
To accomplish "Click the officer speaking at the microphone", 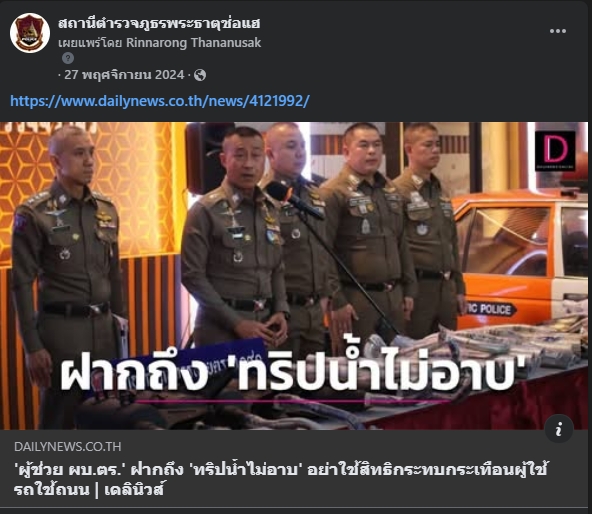I will point(234,236).
